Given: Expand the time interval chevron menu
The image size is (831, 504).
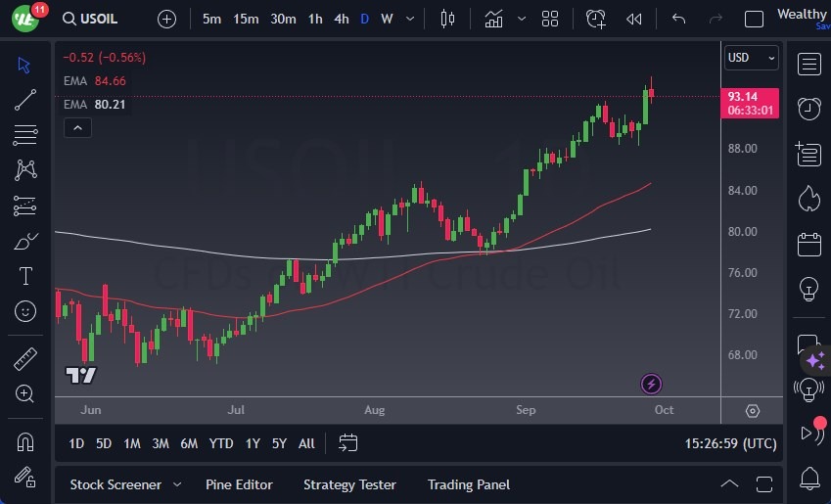Looking at the screenshot, I should [409, 19].
